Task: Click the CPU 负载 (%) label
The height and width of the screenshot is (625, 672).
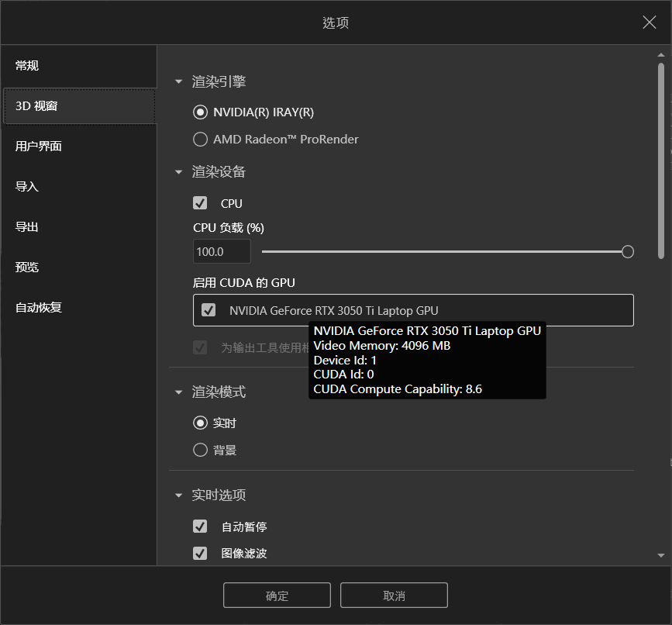Action: (x=229, y=228)
